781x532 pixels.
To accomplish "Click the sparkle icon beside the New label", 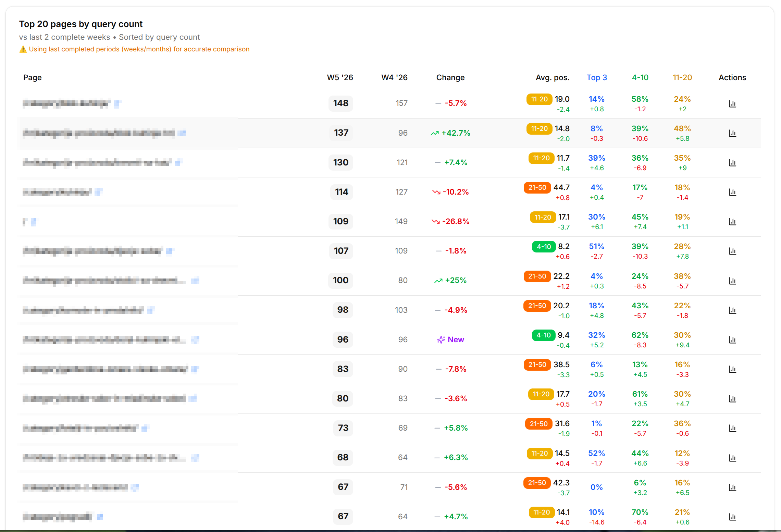I will (x=441, y=339).
